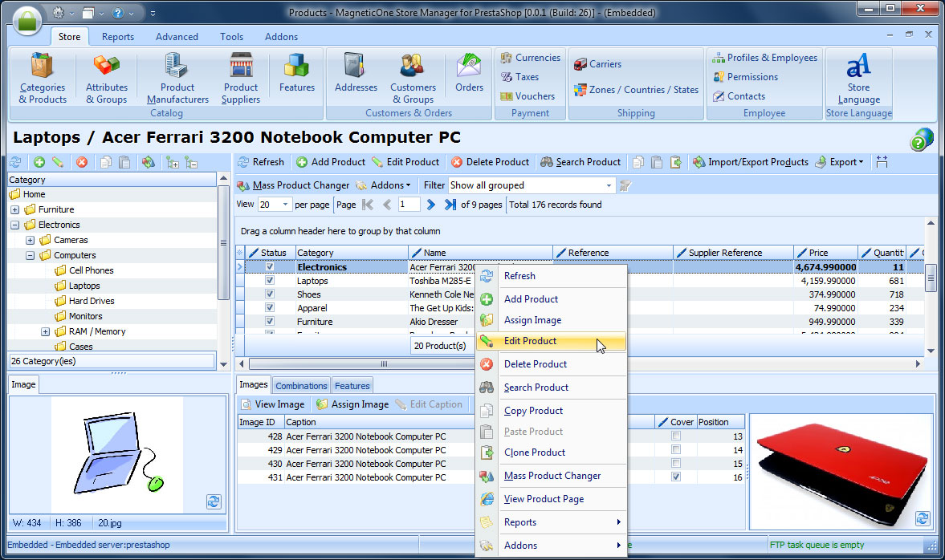Click Assign Image button in Images tab

353,404
